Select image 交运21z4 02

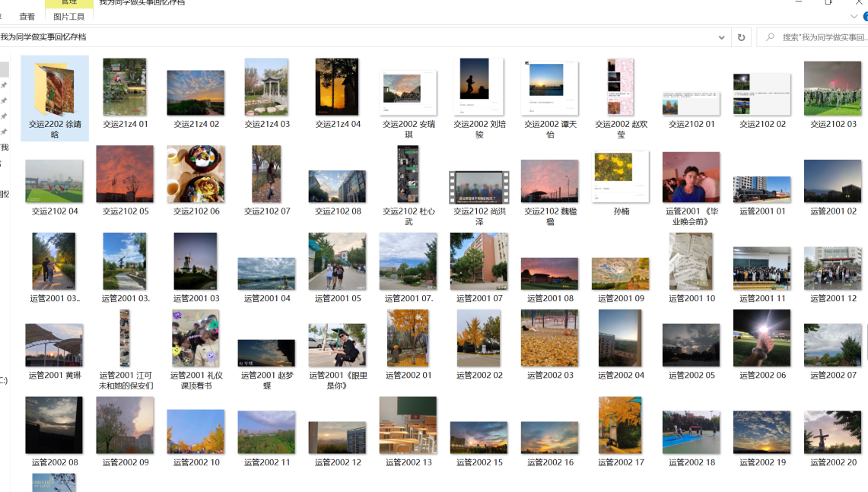196,93
